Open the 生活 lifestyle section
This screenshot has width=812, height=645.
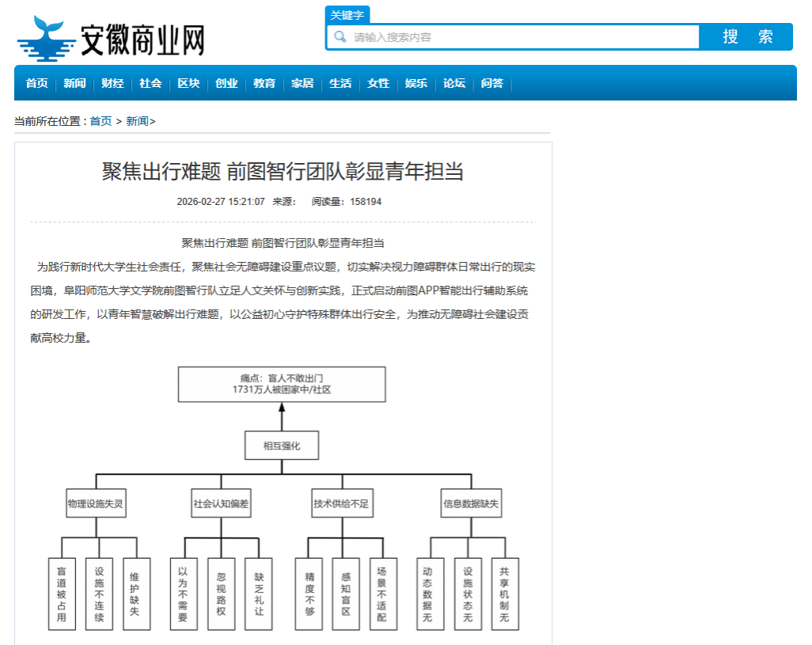pyautogui.click(x=340, y=83)
